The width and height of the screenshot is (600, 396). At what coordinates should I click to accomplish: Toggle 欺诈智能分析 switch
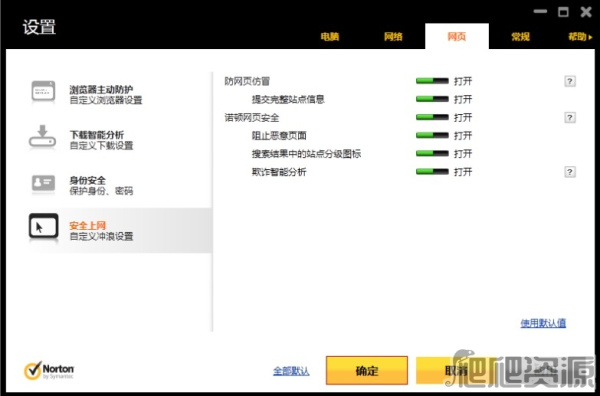(432, 172)
